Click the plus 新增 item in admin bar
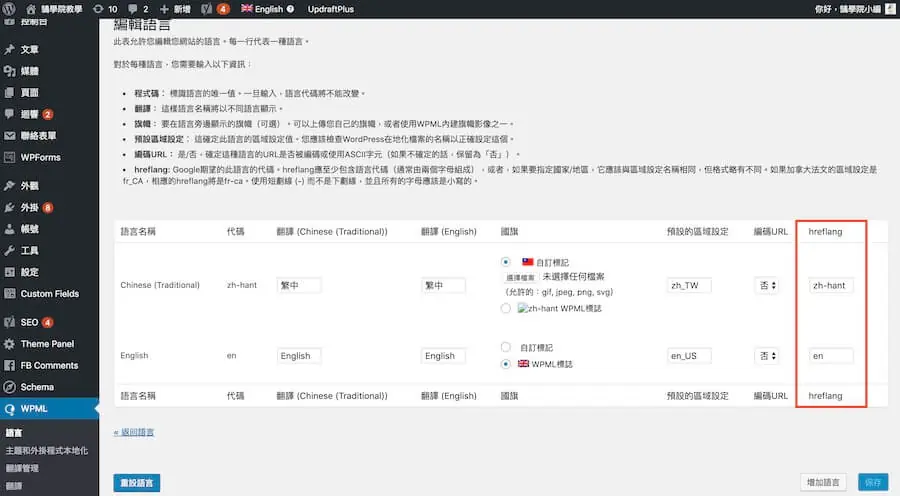 175,9
